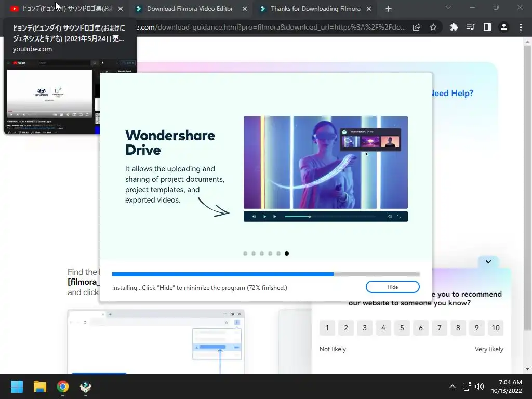Image resolution: width=532 pixels, height=399 pixels.
Task: Click the youtube.com text in tab preview
Action: [x=32, y=49]
